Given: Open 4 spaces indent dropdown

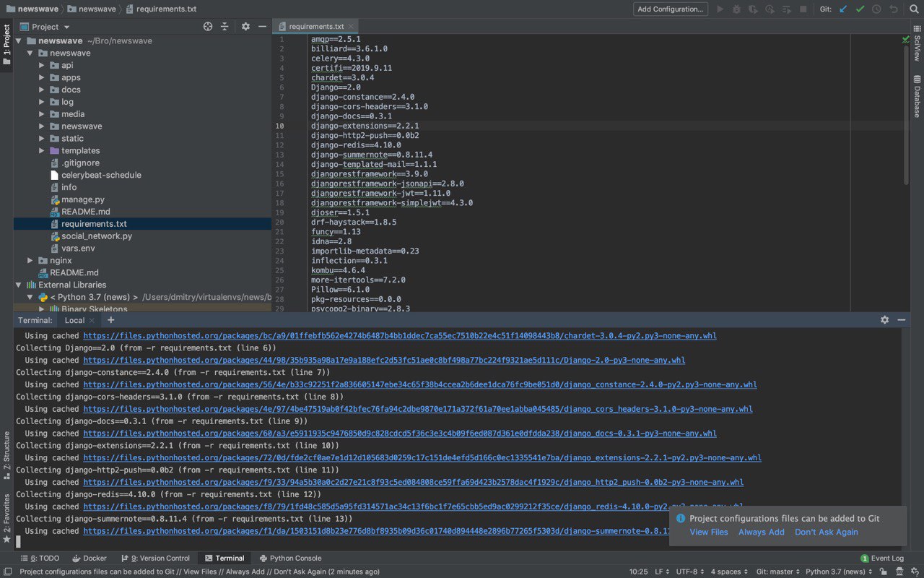Looking at the screenshot, I should pyautogui.click(x=729, y=571).
